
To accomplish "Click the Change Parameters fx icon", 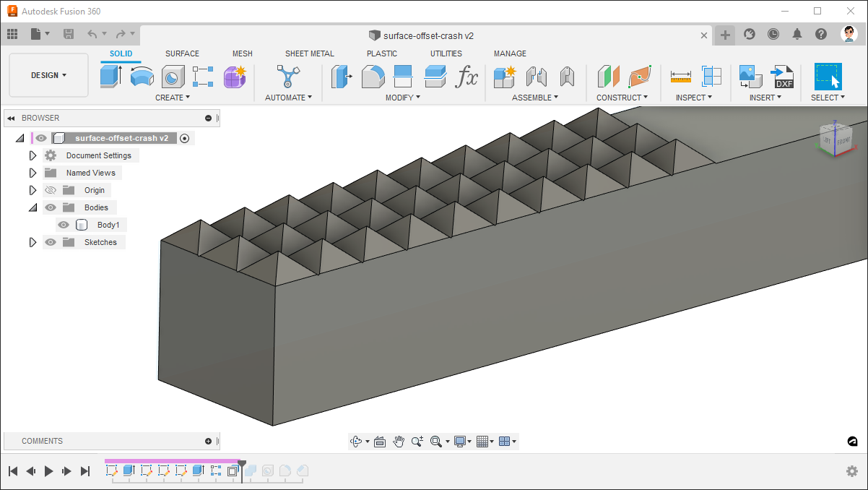I will 467,77.
